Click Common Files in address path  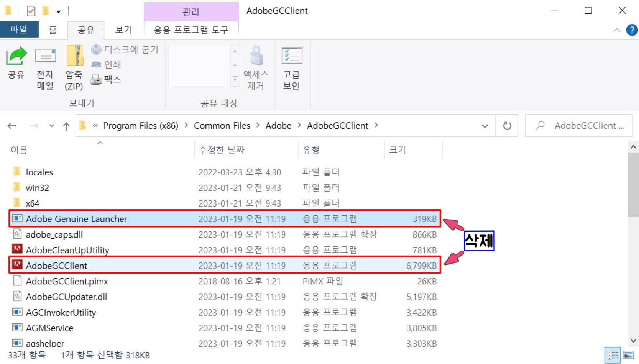(222, 126)
